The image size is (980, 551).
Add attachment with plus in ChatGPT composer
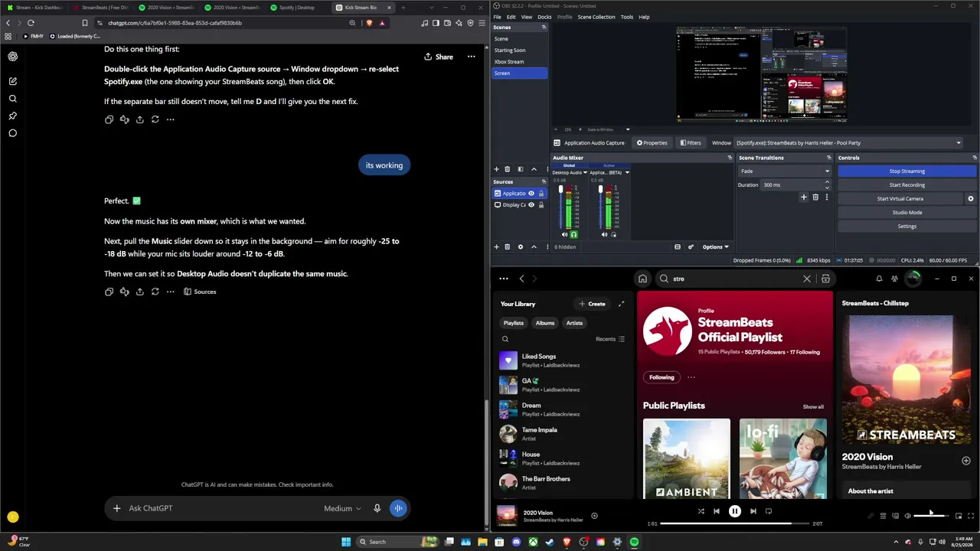click(x=116, y=508)
